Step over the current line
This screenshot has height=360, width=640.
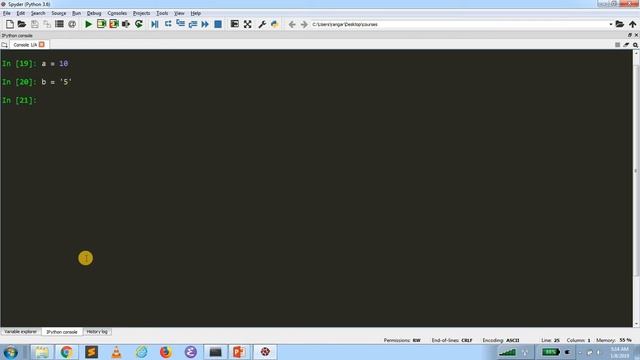coord(168,24)
